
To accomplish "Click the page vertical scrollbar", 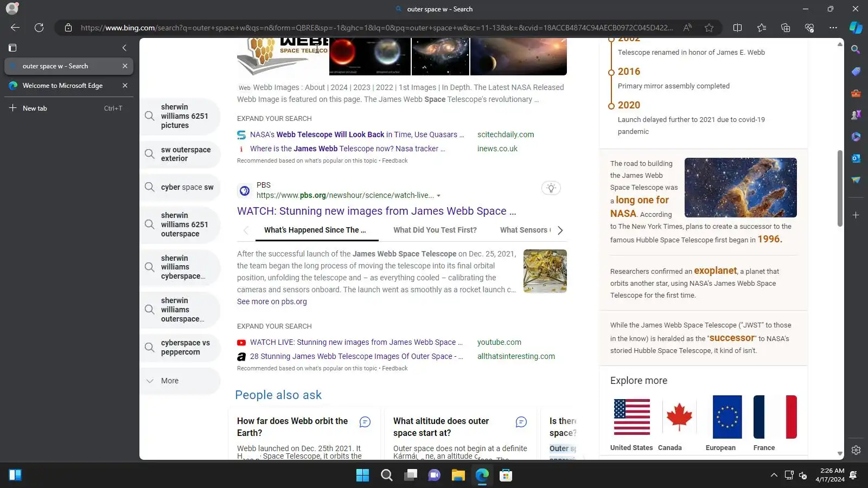I will point(840,188).
